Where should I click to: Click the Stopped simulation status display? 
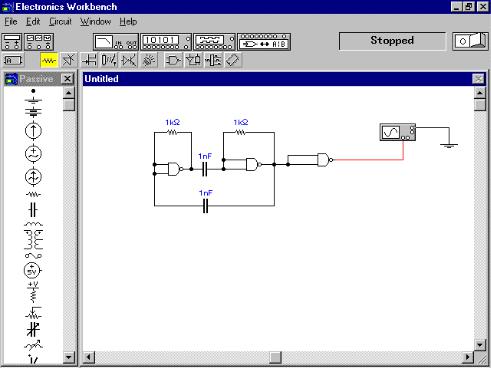coord(392,41)
